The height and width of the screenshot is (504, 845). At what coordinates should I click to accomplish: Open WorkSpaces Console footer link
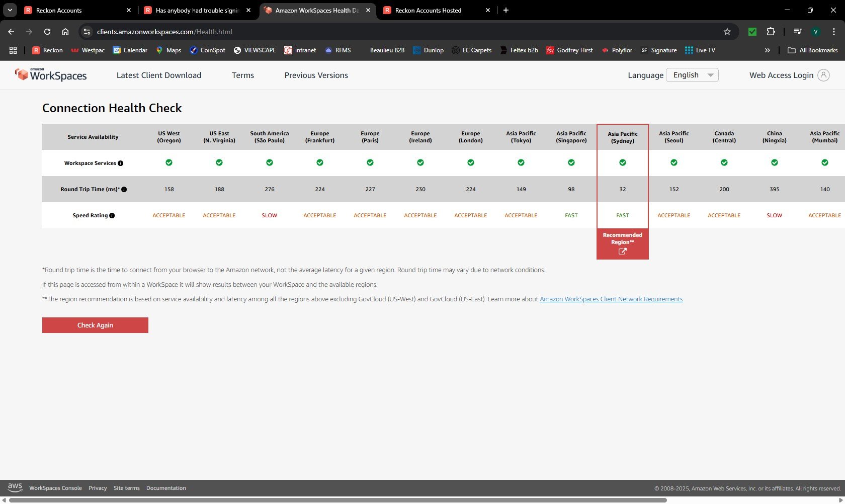pyautogui.click(x=55, y=488)
